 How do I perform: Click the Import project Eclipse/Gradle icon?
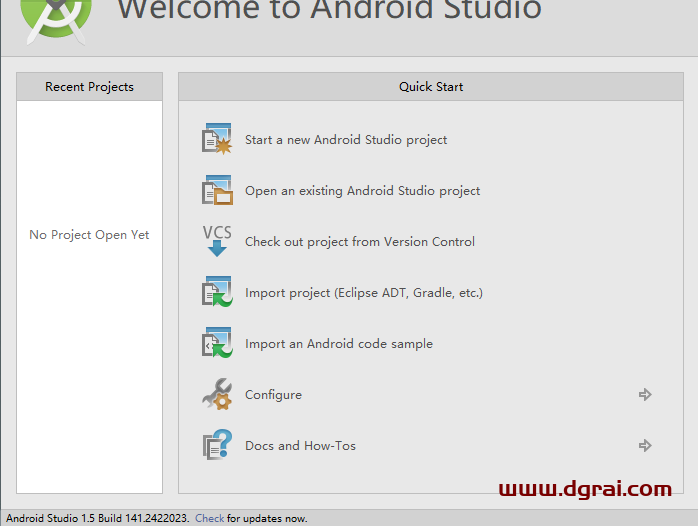[x=217, y=292]
